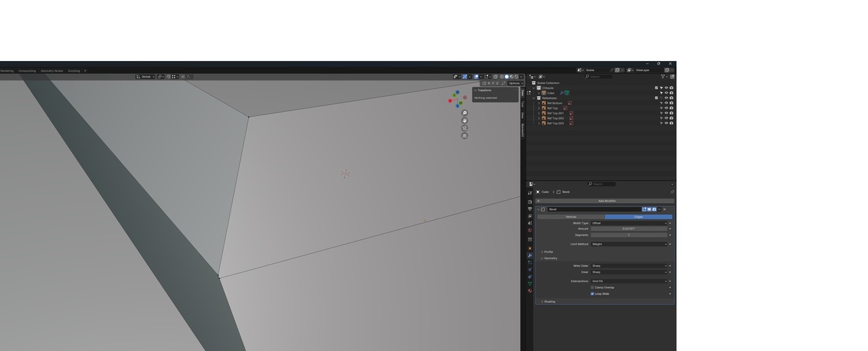Click the pan hand viewport icon

point(465,121)
